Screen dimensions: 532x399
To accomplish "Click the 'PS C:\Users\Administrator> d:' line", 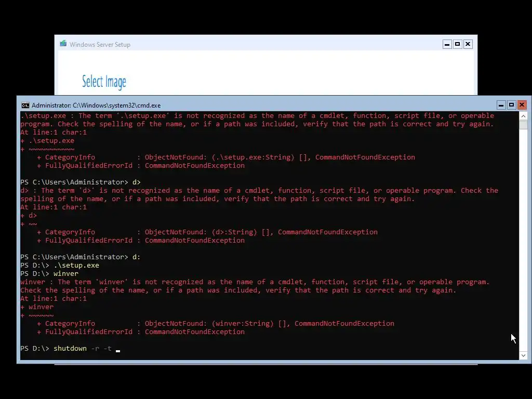I will click(81, 257).
